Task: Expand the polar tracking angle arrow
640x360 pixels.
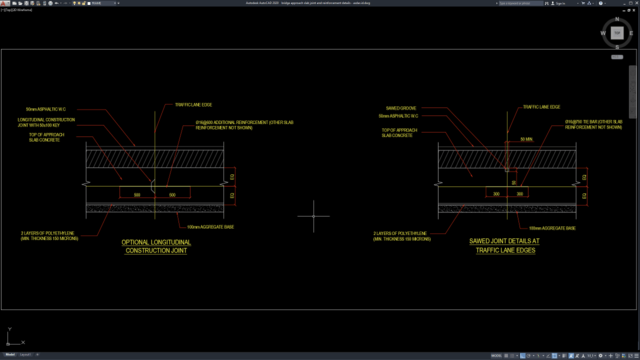Action: pos(533,356)
